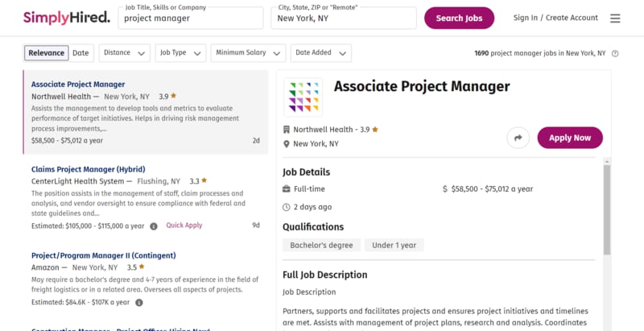Click the job count help icon

pyautogui.click(x=615, y=53)
